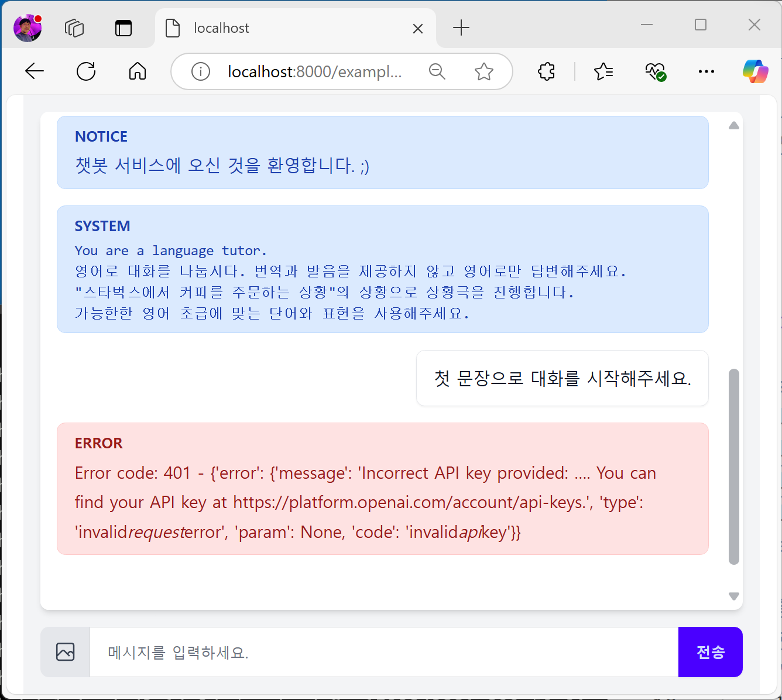Click the Home icon

click(x=138, y=71)
